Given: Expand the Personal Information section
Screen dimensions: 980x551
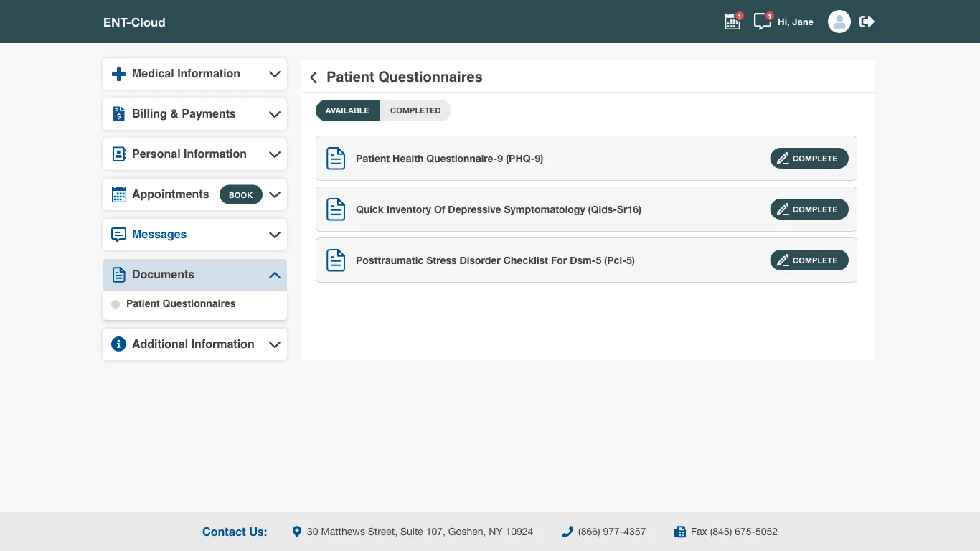Looking at the screenshot, I should [274, 154].
